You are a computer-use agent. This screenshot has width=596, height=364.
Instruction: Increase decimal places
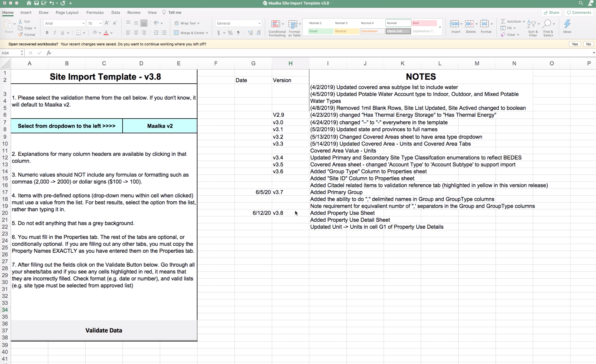point(250,33)
